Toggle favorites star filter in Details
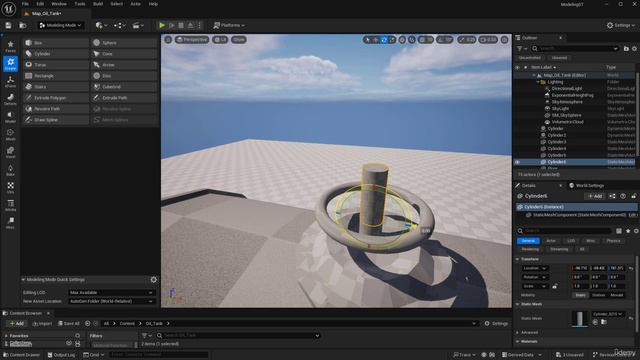This screenshot has width=640, height=360. 628,231
